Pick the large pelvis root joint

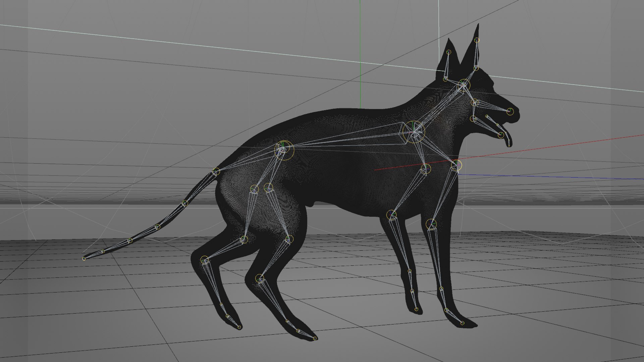[x=284, y=150]
